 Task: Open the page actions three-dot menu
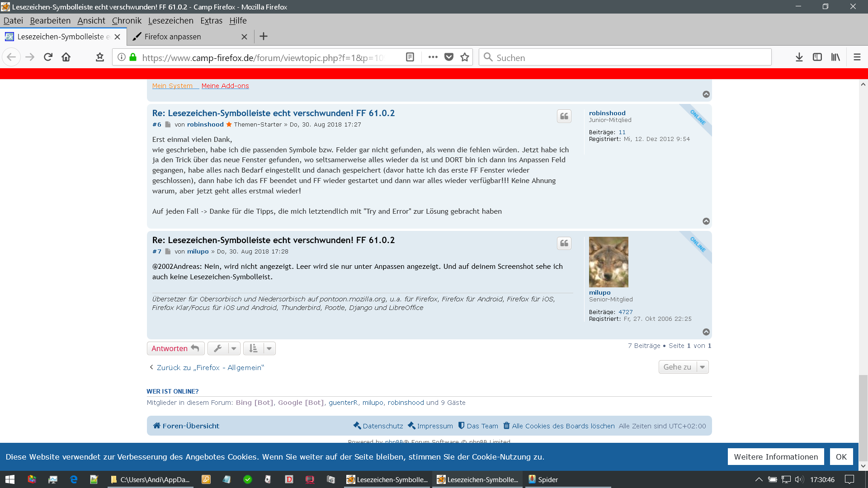[433, 57]
